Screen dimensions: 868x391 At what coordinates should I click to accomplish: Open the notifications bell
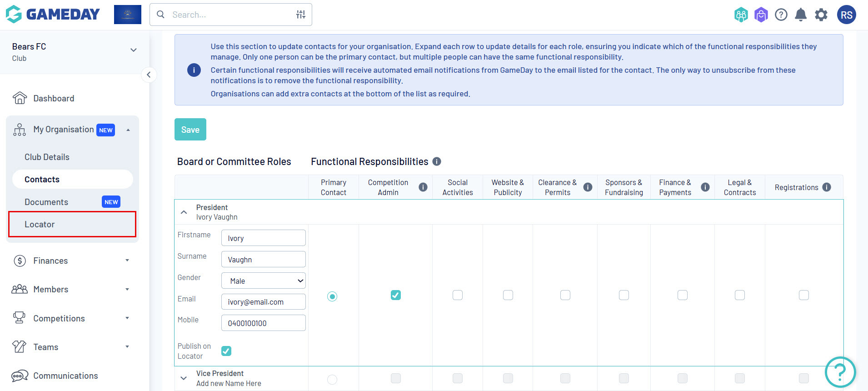(x=800, y=15)
